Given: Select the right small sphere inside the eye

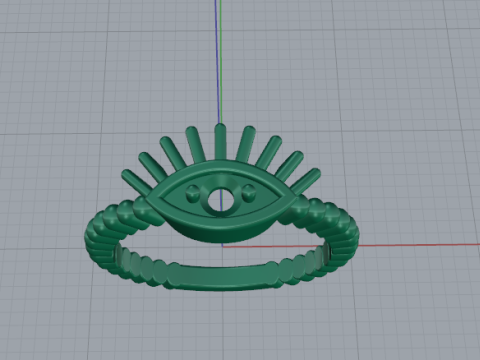Looking at the screenshot, I should [x=248, y=193].
